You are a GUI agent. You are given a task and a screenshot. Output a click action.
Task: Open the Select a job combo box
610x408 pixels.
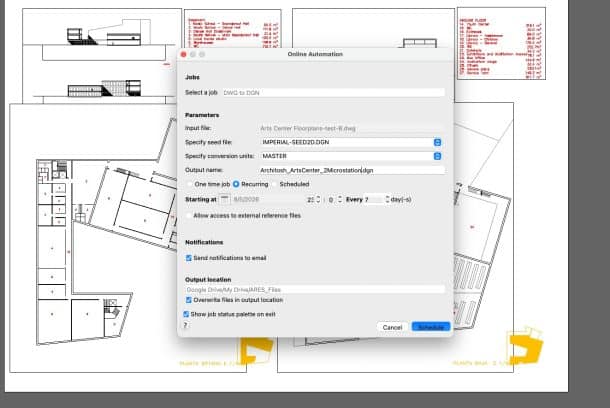333,93
